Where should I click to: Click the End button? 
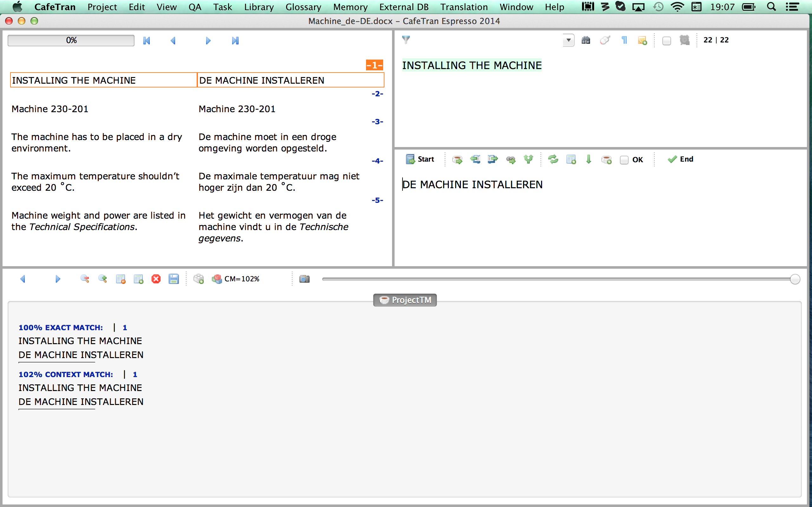[x=680, y=159]
